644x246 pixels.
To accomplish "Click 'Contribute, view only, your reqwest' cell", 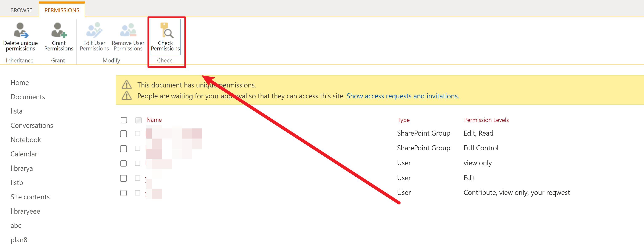I will click(x=517, y=193).
